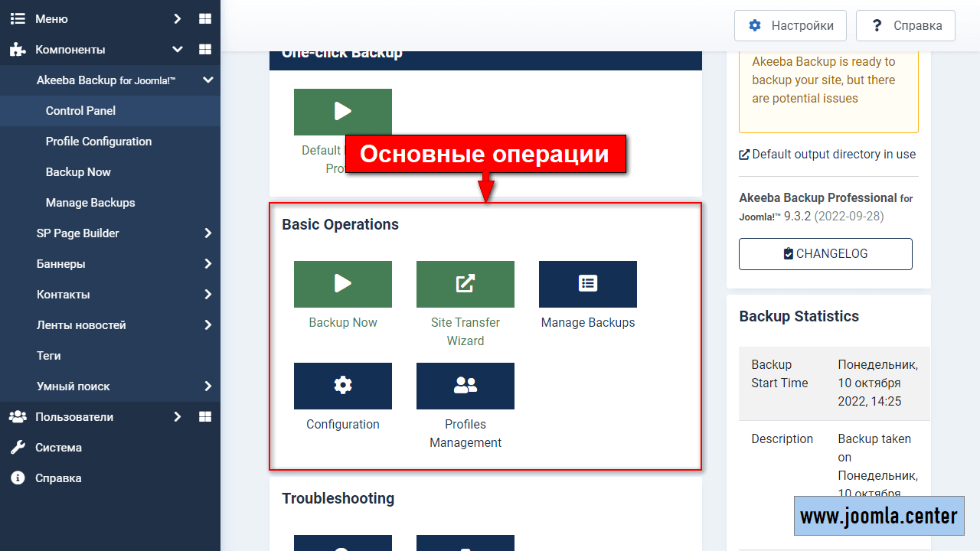Open the Configuration gear icon tile
Viewport: 980px width, 551px height.
[342, 386]
